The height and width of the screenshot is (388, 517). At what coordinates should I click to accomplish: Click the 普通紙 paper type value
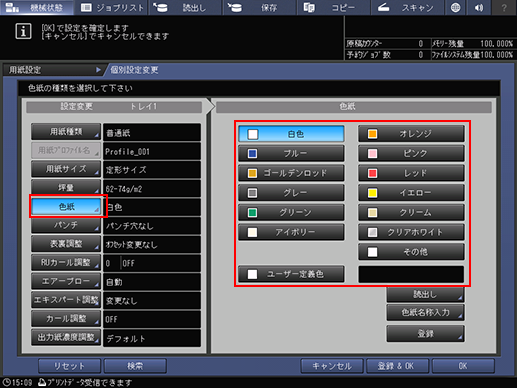click(152, 132)
